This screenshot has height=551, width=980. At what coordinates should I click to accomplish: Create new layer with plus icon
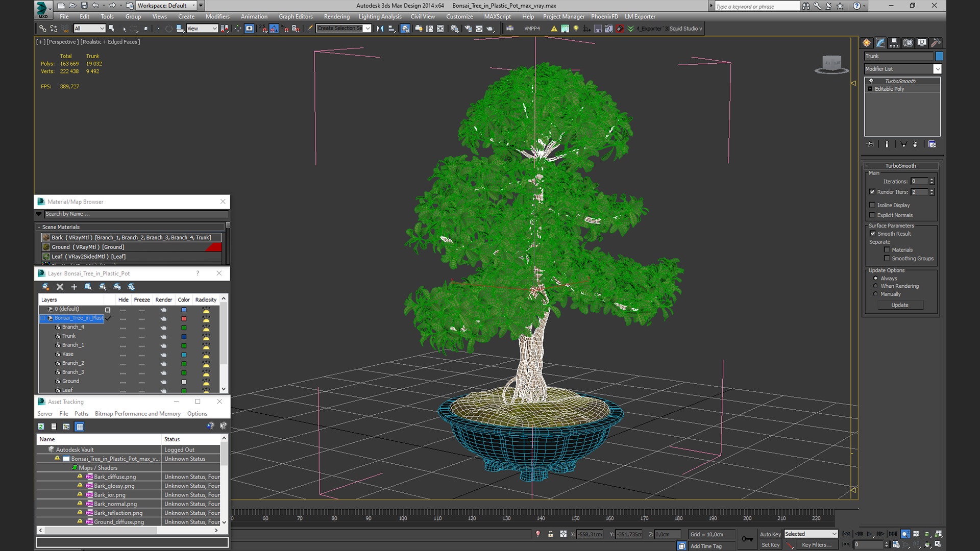[x=74, y=287]
